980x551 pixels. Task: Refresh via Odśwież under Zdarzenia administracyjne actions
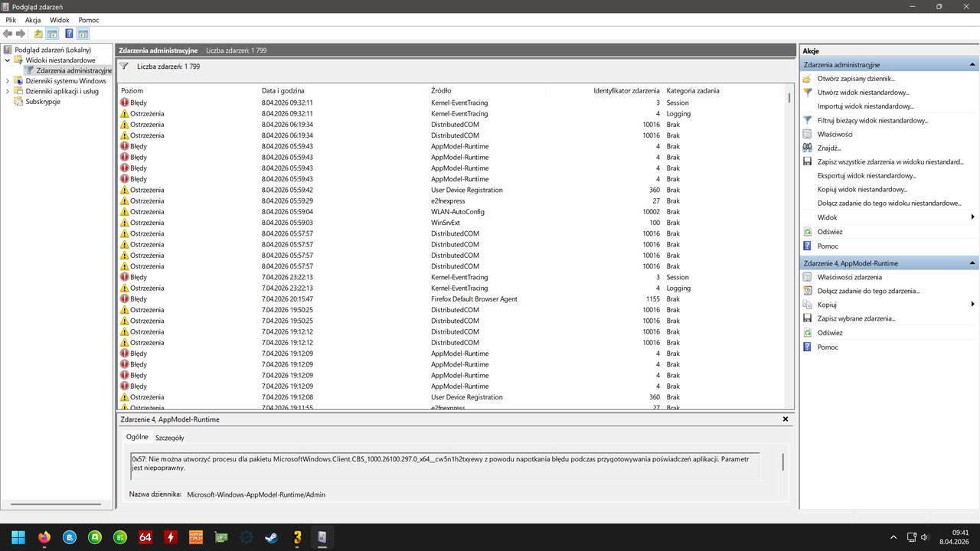coord(830,232)
